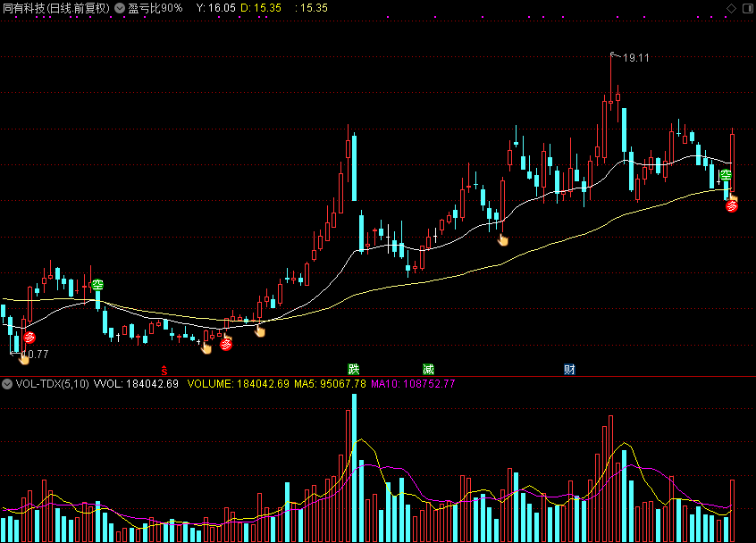Click the red 多 marker nearest the 10.77 low
756x543 pixels.
[x=29, y=338]
